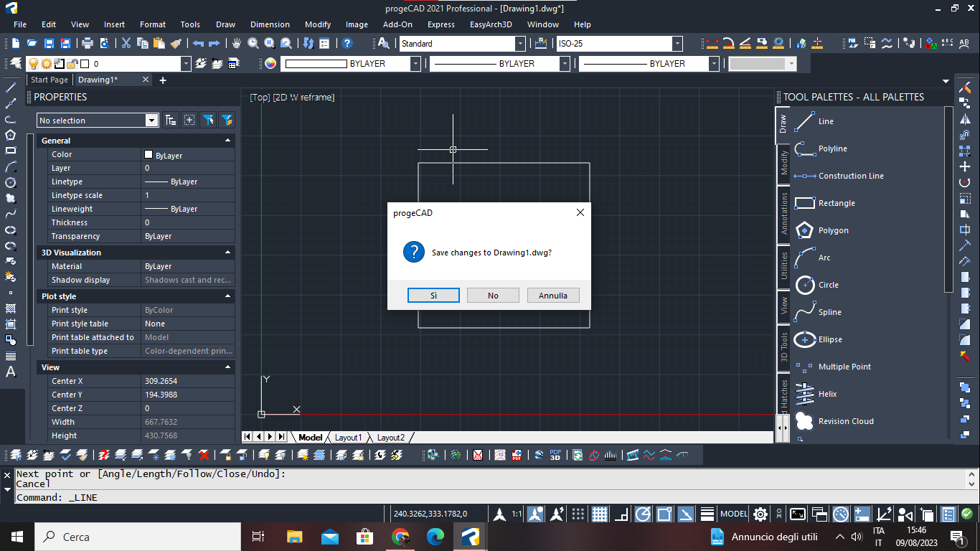Image resolution: width=980 pixels, height=551 pixels.
Task: Open the layer list dropdown
Action: [186, 64]
